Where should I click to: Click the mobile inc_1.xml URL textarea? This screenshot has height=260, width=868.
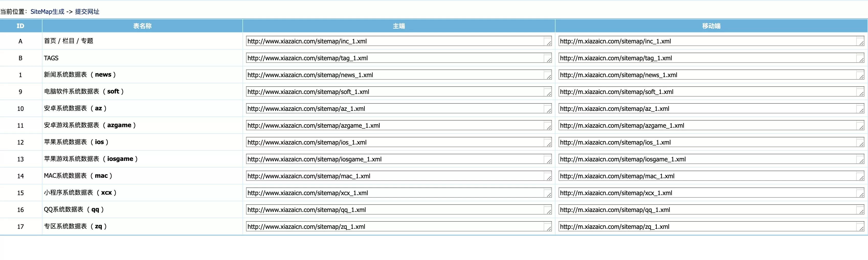711,41
